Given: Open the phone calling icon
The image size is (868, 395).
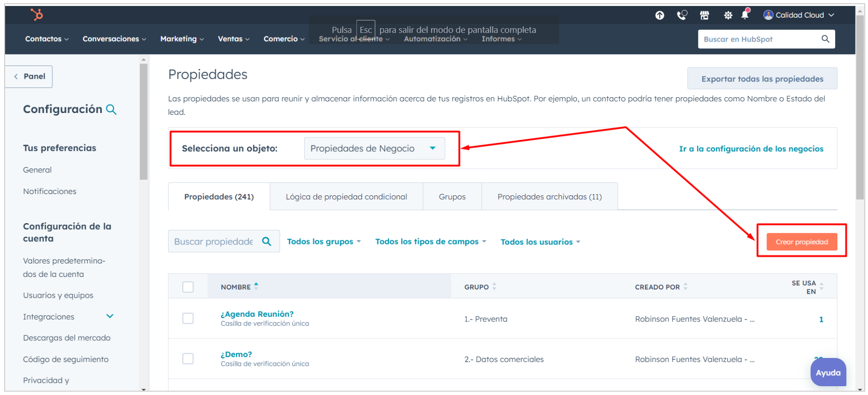Looking at the screenshot, I should point(682,15).
